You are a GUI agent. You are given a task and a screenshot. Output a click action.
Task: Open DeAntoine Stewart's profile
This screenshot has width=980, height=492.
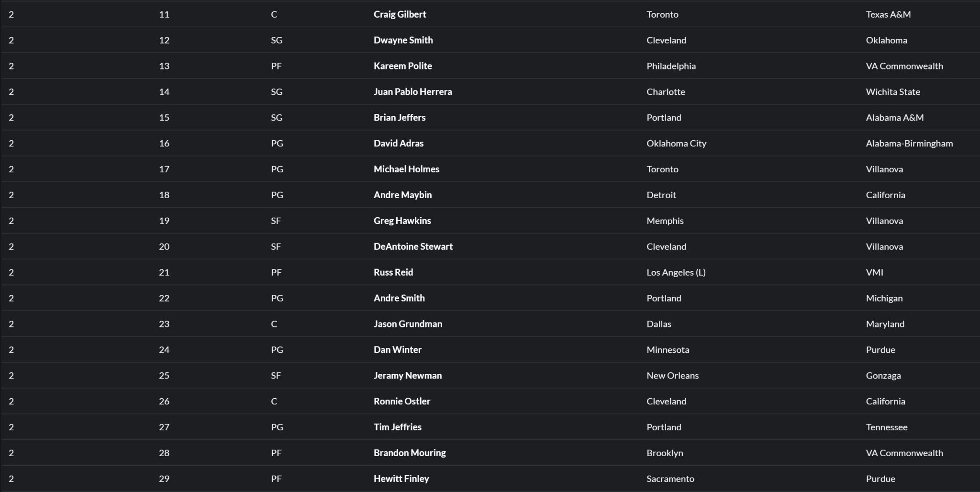[413, 247]
